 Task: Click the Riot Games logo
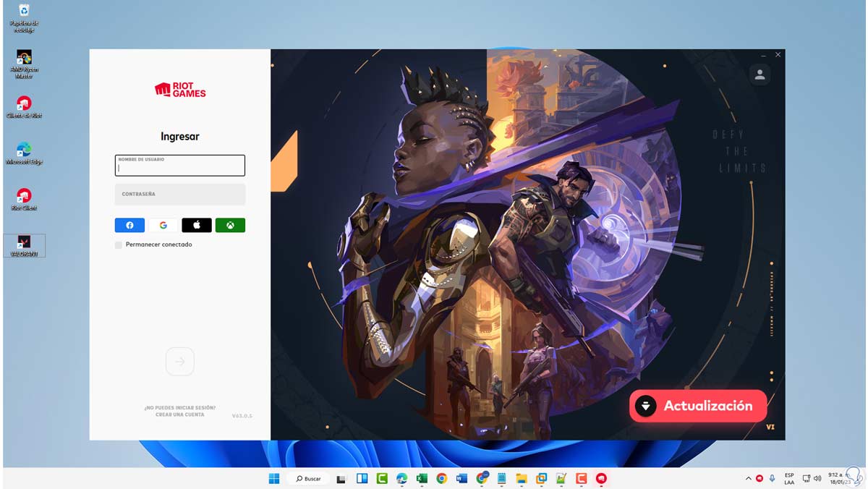coord(180,90)
